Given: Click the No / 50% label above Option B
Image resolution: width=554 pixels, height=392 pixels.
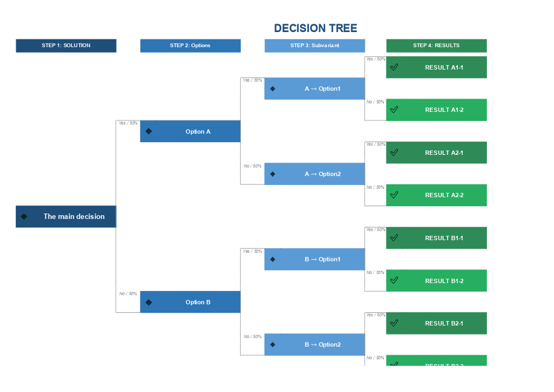Looking at the screenshot, I should coord(128,293).
